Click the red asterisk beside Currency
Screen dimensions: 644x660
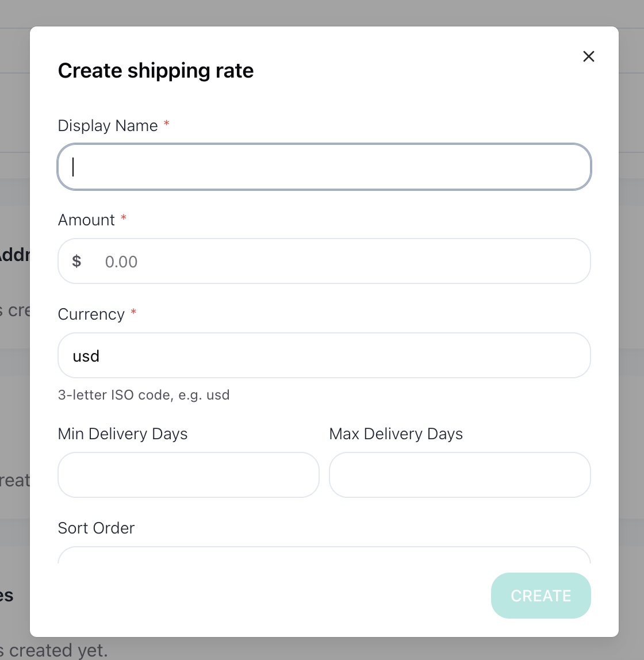(x=133, y=312)
